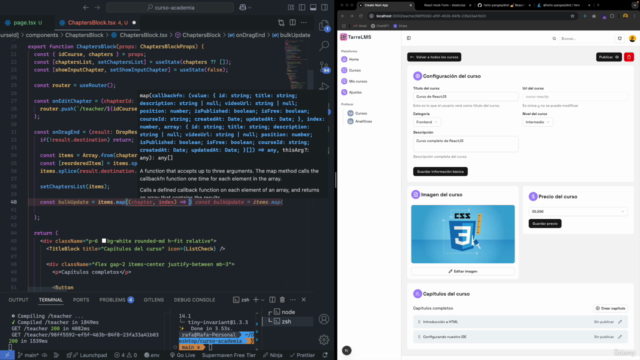This screenshot has width=640, height=360.
Task: Click the main* git branch in status bar
Action: [x=28, y=355]
